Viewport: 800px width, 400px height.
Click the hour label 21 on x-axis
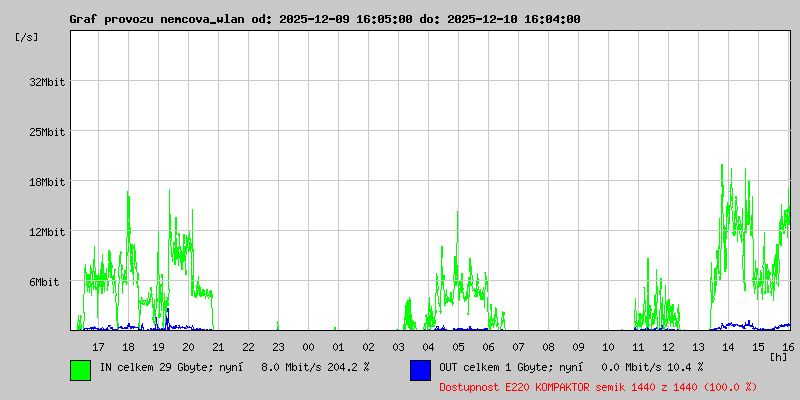tap(218, 347)
